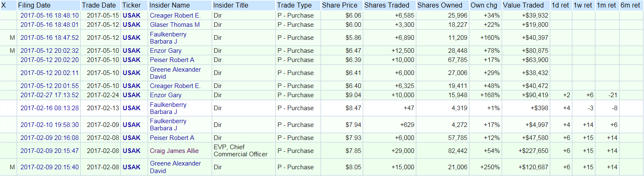This screenshot has width=644, height=176.
Task: View insider Glaser Thomas M profile
Action: 174,25
